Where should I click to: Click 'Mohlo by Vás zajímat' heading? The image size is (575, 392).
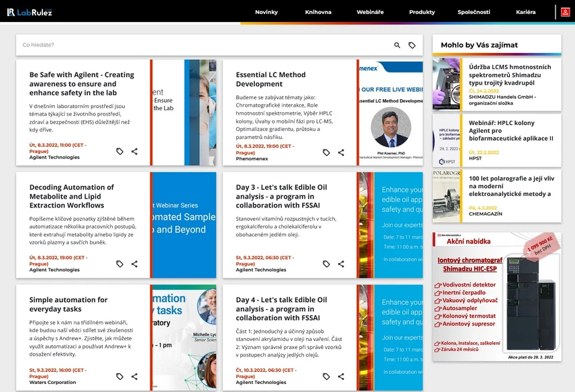coord(479,45)
